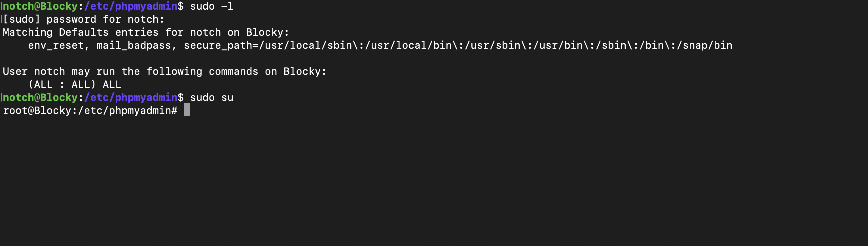Click the terminal cursor block after root prompt

187,110
